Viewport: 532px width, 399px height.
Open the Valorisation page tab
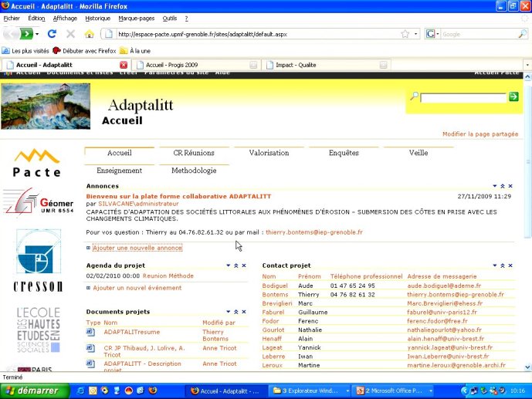[x=269, y=153]
